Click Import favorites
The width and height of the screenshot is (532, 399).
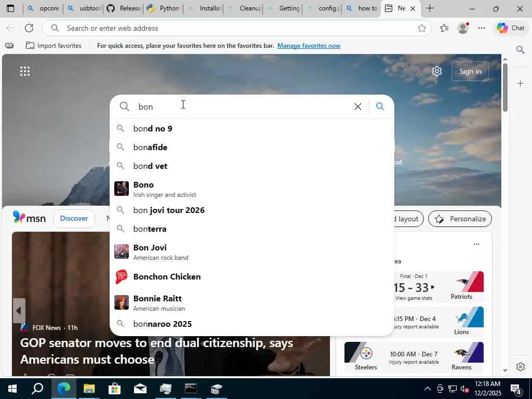click(54, 46)
